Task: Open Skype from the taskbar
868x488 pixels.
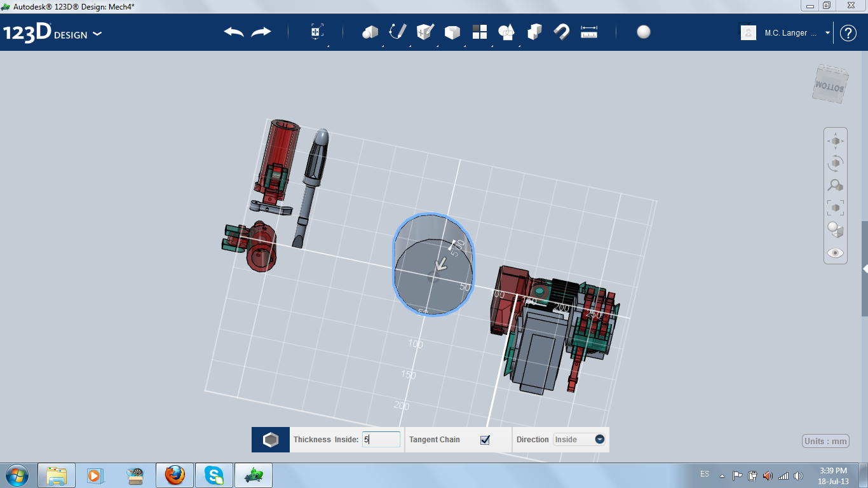Action: tap(214, 475)
